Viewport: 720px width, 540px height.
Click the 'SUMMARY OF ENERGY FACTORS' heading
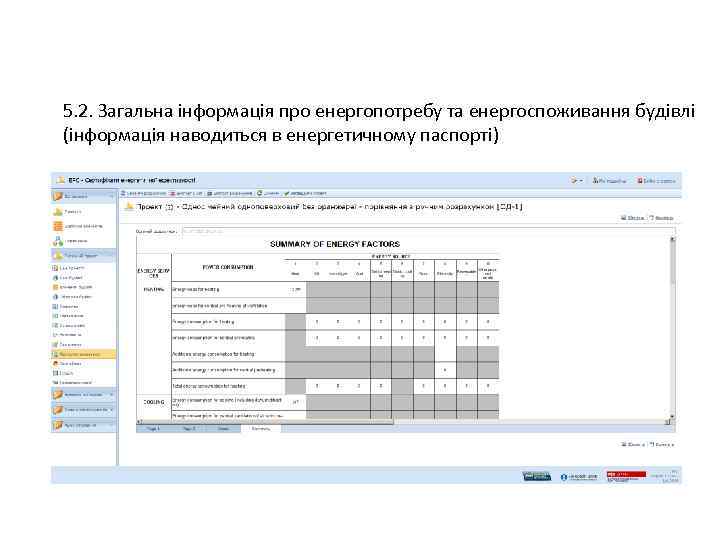(x=335, y=244)
